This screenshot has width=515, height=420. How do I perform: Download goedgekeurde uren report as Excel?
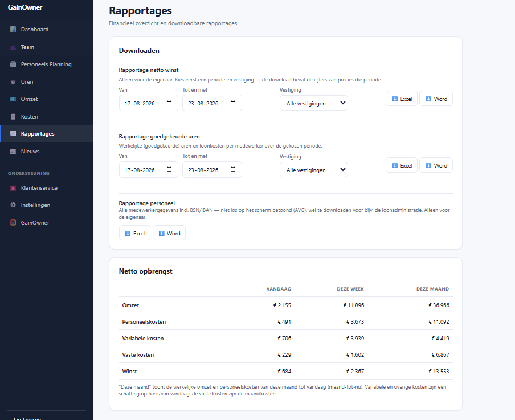(x=402, y=165)
